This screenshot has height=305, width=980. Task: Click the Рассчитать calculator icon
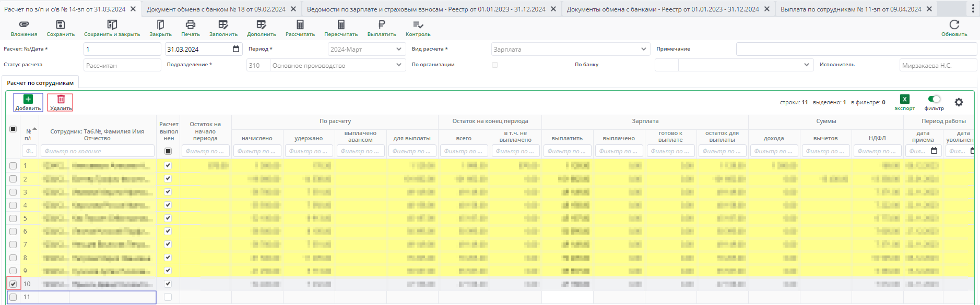click(x=300, y=25)
